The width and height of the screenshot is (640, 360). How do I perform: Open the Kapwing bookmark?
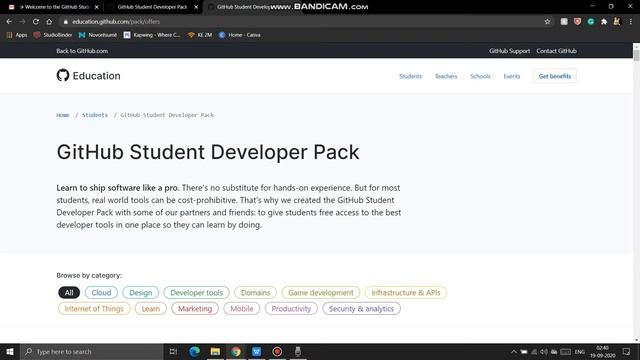152,35
